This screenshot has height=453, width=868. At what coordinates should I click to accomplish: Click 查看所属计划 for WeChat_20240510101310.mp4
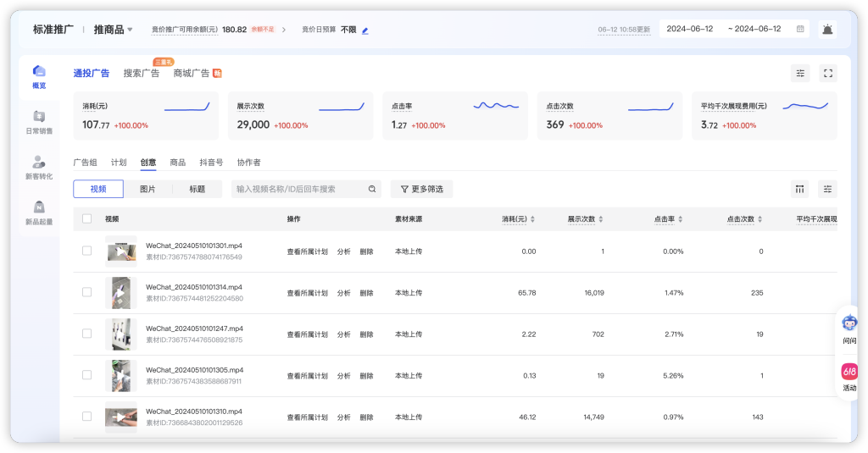click(307, 417)
